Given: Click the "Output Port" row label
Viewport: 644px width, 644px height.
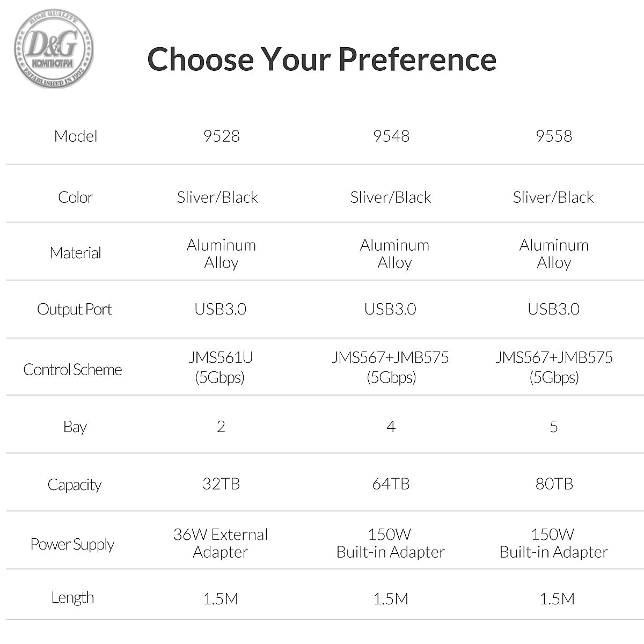Looking at the screenshot, I should point(75,310).
